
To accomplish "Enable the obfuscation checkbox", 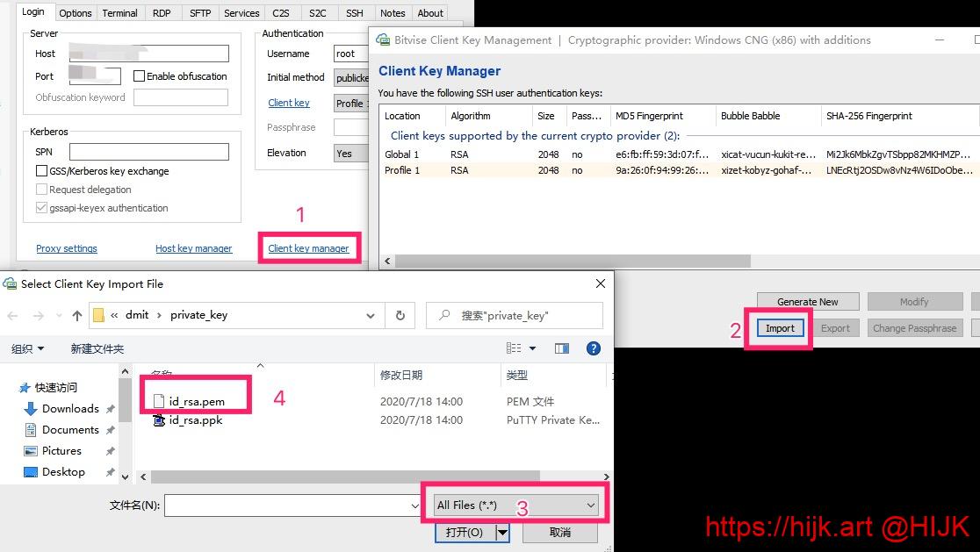I will tap(140, 76).
